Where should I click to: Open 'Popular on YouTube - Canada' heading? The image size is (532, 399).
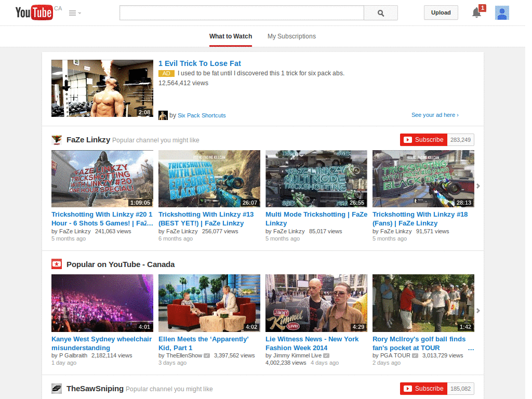pos(121,264)
